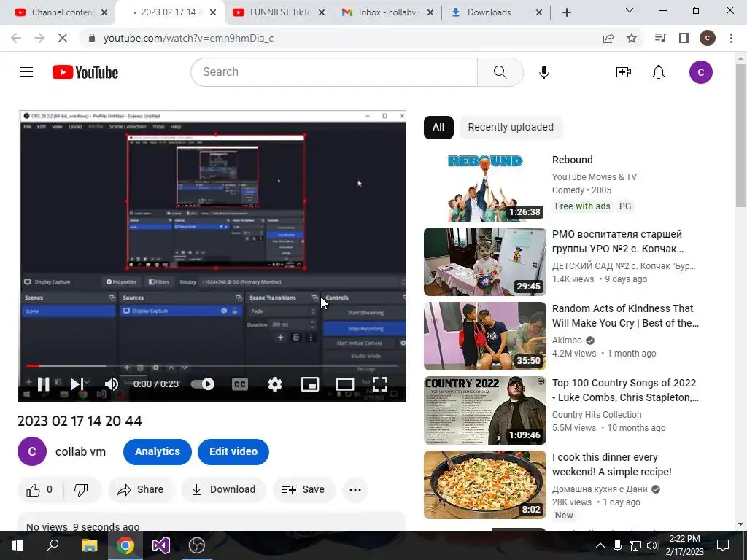The width and height of the screenshot is (747, 560).
Task: Focus the YouTube search field
Action: pos(334,72)
